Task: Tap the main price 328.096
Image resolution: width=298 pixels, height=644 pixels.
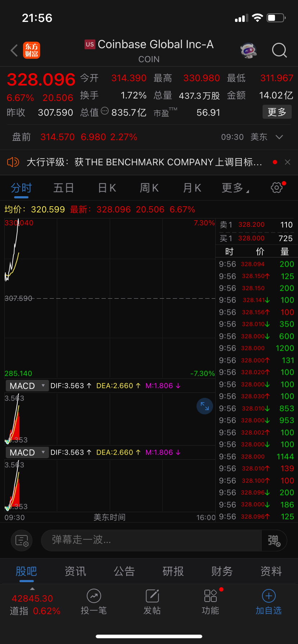Action: coord(41,79)
